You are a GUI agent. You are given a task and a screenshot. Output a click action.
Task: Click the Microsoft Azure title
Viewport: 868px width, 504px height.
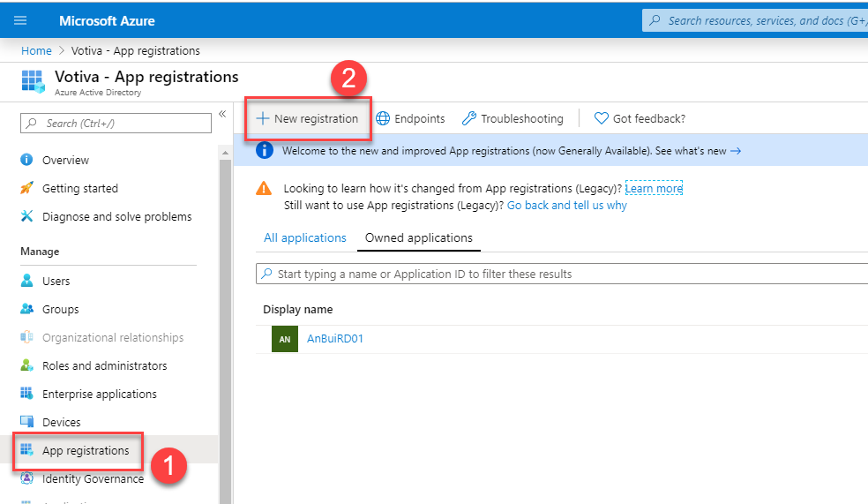[107, 21]
